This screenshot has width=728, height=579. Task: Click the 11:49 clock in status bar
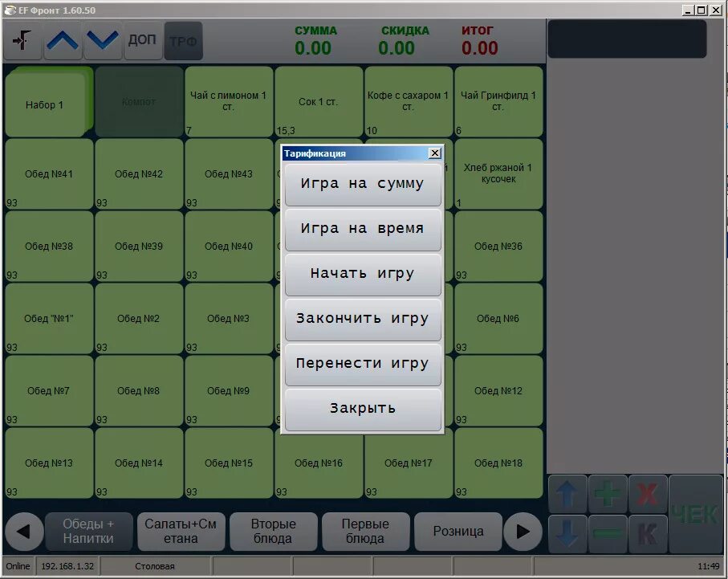[709, 566]
